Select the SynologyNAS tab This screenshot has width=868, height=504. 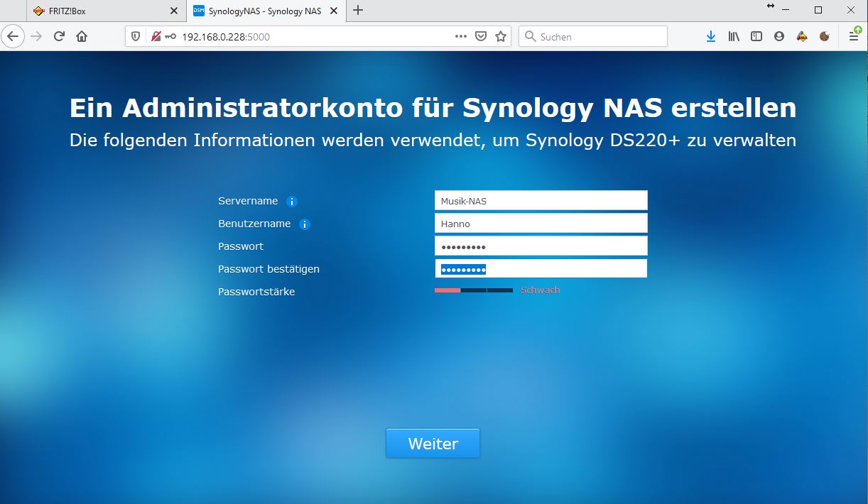(x=266, y=11)
